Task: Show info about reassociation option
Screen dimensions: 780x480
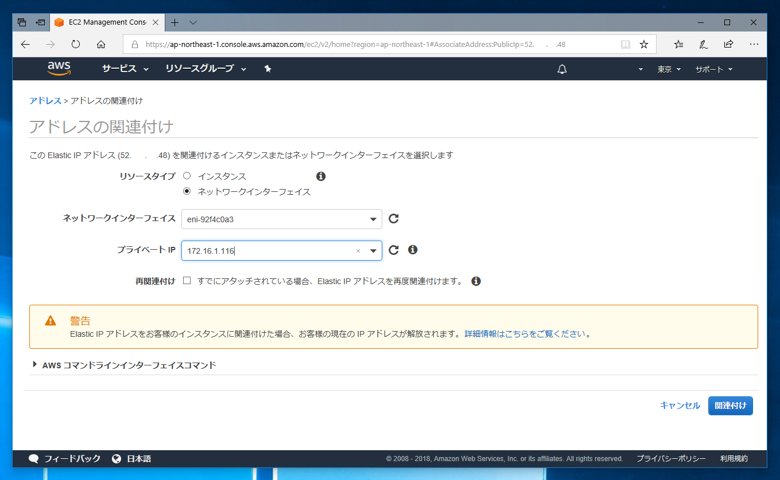Action: pos(476,281)
